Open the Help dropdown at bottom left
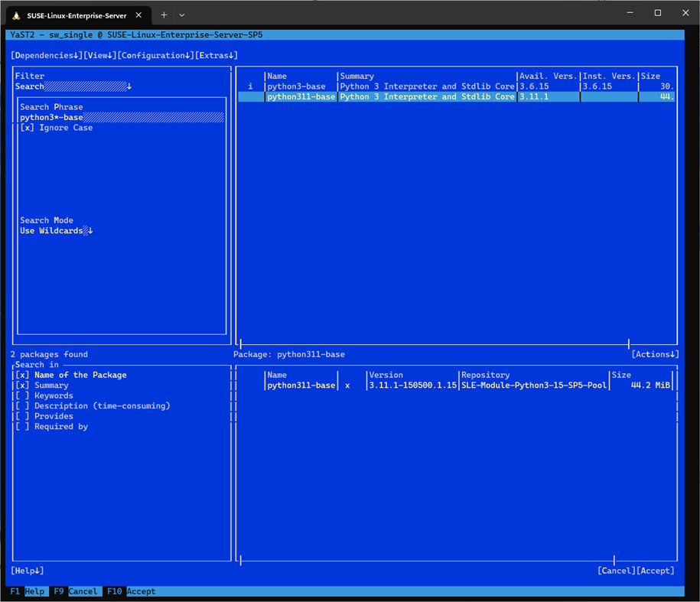The width and height of the screenshot is (700, 602). [x=28, y=571]
